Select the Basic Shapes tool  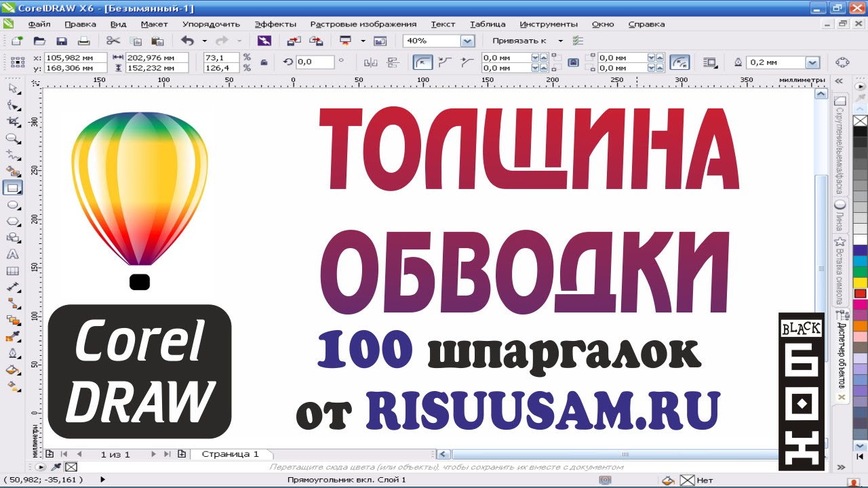point(13,238)
